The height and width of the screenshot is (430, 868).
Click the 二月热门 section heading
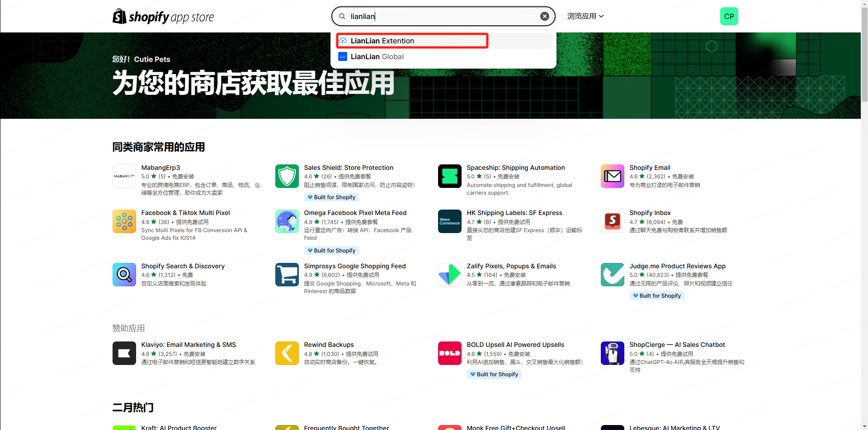pos(133,408)
